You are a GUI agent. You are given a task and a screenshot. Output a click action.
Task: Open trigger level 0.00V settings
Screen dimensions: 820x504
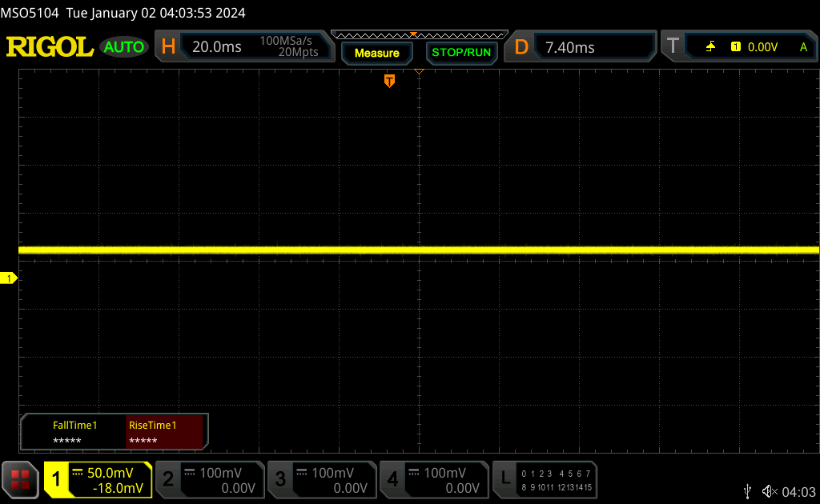click(762, 47)
